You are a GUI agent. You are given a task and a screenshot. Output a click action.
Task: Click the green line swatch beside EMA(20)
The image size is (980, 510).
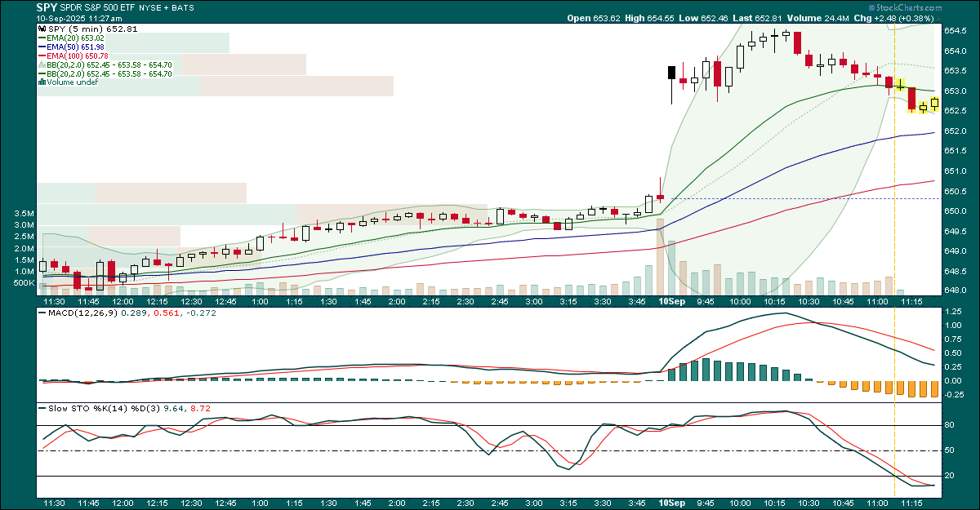click(x=42, y=38)
